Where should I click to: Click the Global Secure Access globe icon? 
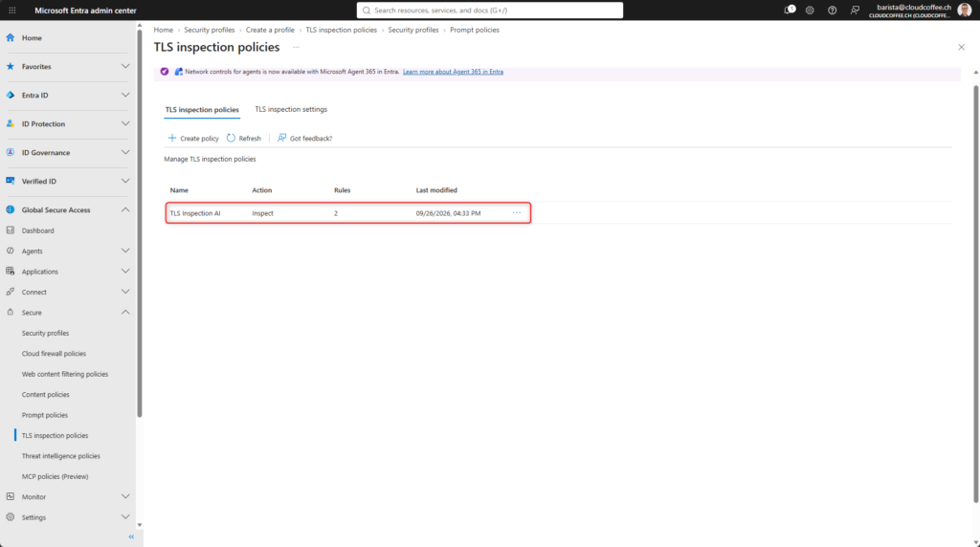tap(10, 209)
